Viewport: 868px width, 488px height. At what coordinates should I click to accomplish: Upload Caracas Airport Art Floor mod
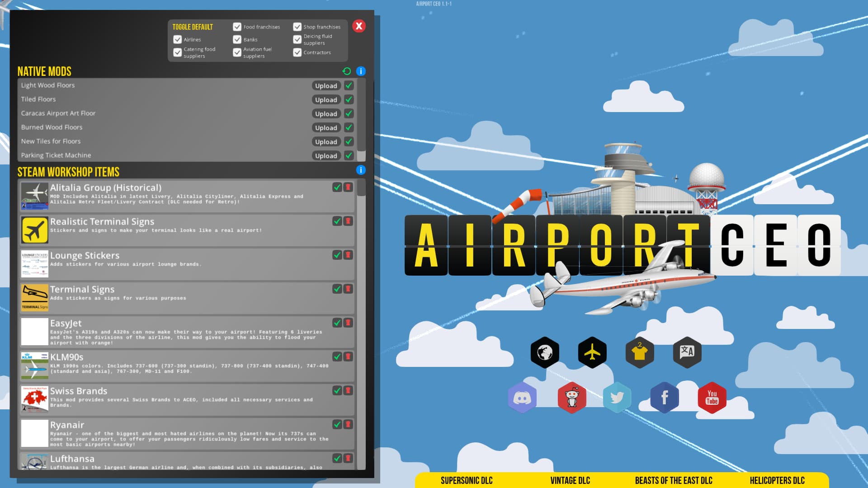[x=326, y=114]
